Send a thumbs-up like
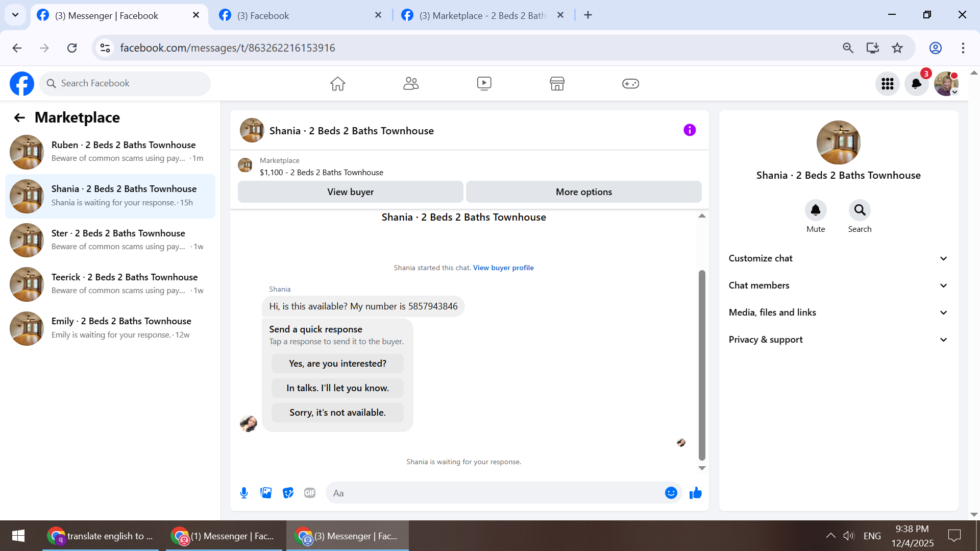Viewport: 980px width, 551px height. click(x=696, y=493)
